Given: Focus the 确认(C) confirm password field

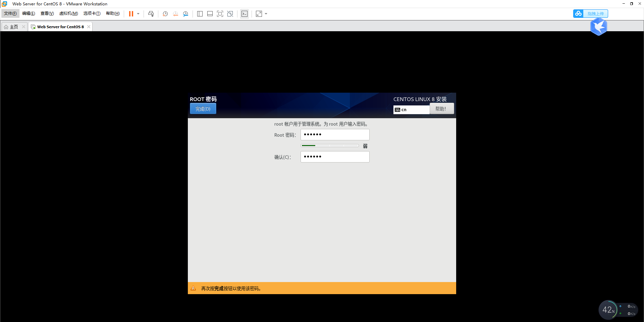Looking at the screenshot, I should pyautogui.click(x=335, y=157).
